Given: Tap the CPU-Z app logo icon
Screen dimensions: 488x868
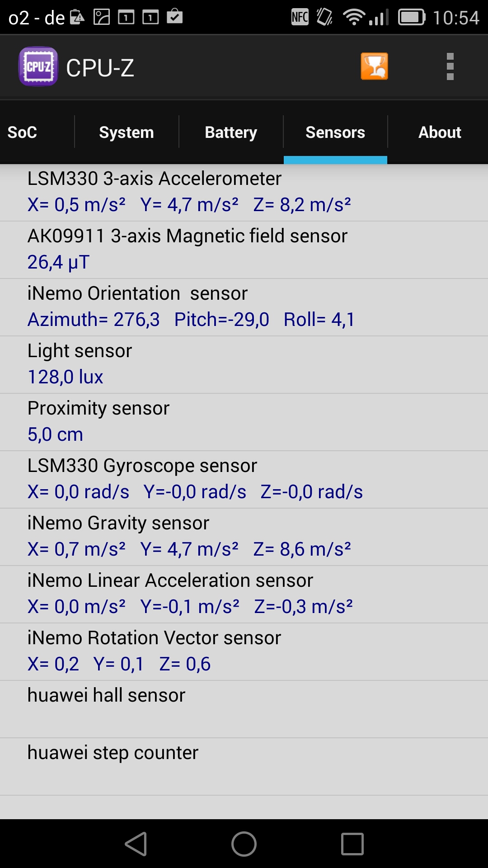Looking at the screenshot, I should (38, 66).
